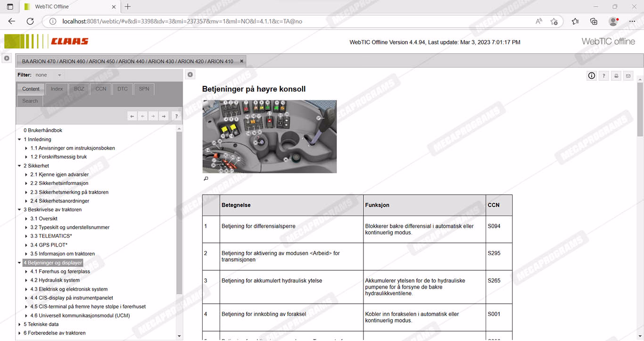644x341 pixels.
Task: Refresh the page in the browser
Action: (x=30, y=21)
